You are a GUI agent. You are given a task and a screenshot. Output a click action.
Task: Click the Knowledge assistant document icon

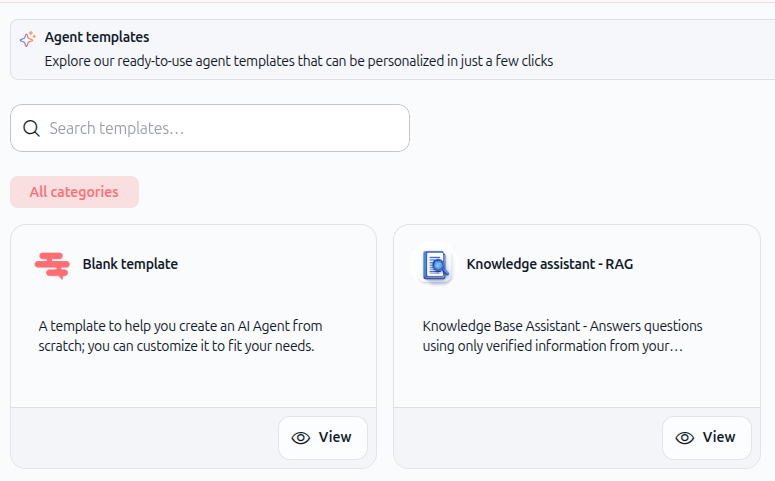[x=435, y=265]
